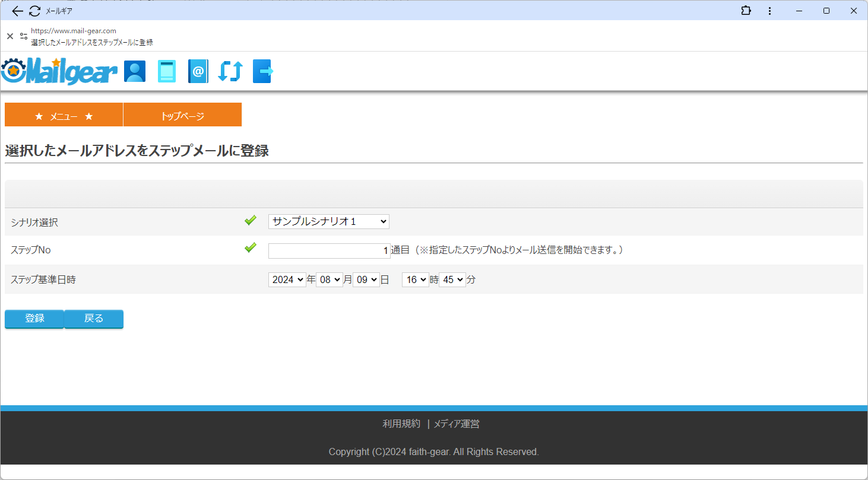This screenshot has width=868, height=480.
Task: Click the ステップ基準日時 label
Action: (x=43, y=280)
